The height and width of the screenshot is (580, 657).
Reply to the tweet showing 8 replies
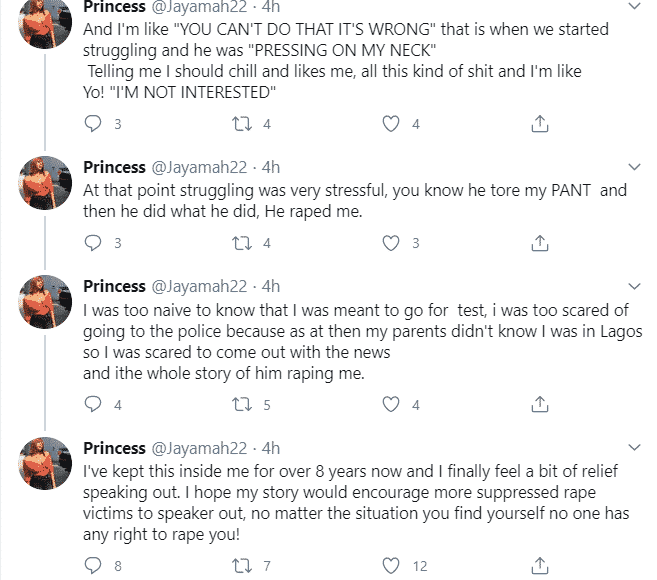(x=93, y=567)
